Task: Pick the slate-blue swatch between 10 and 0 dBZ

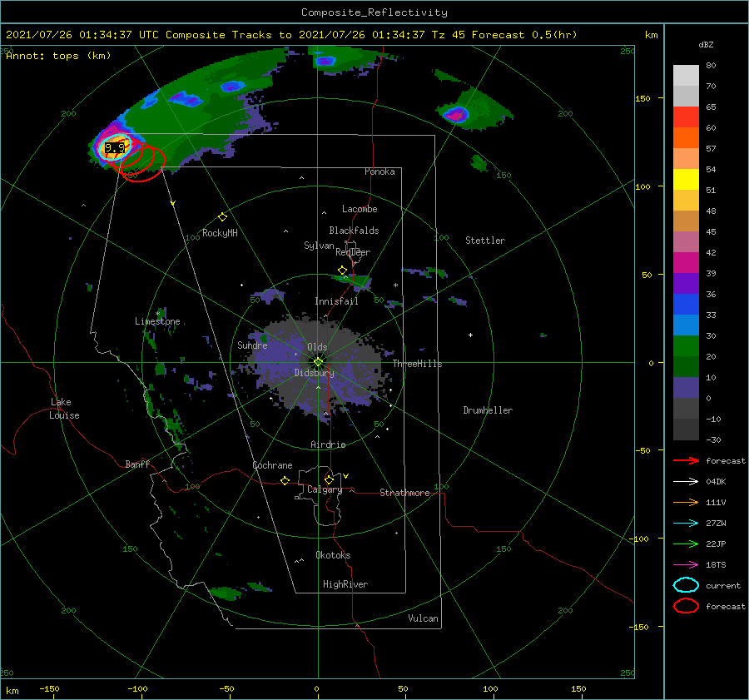Action: [686, 388]
